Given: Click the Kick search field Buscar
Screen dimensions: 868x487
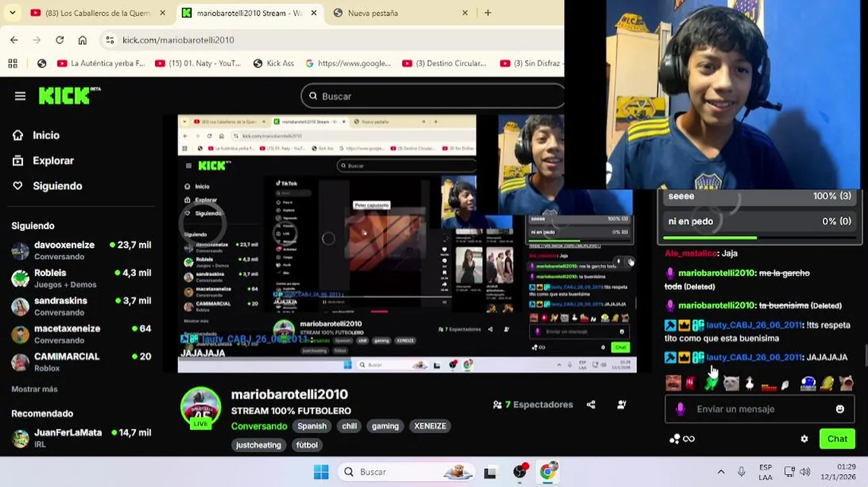Looking at the screenshot, I should [433, 96].
